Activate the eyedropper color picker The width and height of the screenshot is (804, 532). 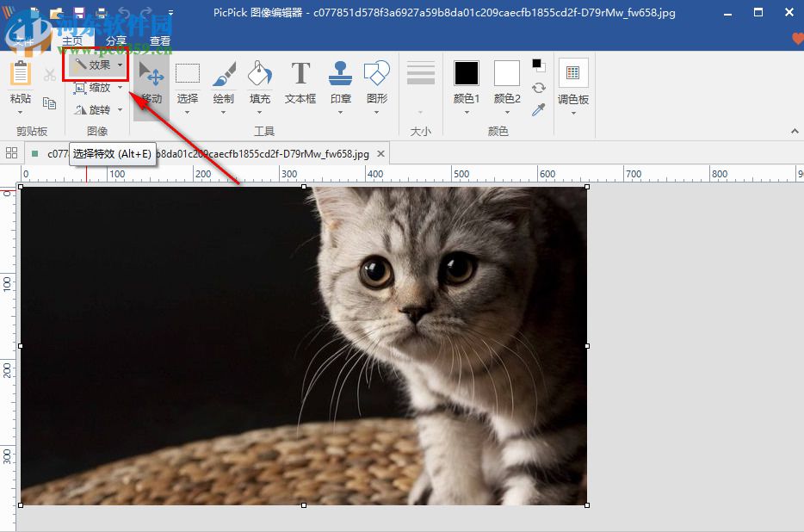click(539, 109)
